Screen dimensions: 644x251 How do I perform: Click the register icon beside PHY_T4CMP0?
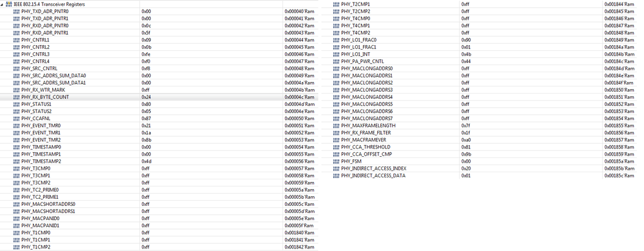point(337,19)
